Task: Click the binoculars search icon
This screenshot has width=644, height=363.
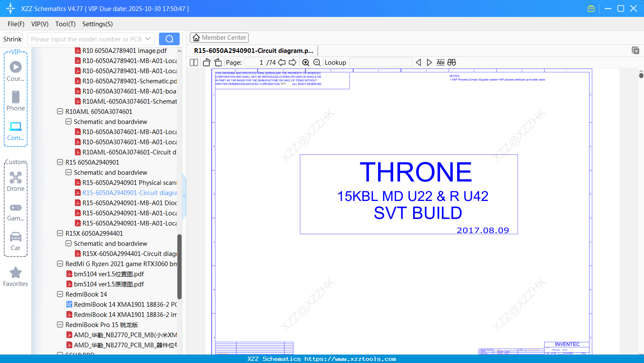Action: [452, 63]
